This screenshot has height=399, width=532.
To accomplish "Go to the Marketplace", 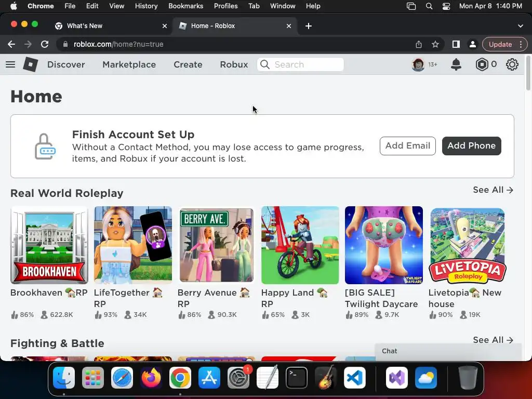I will (129, 64).
